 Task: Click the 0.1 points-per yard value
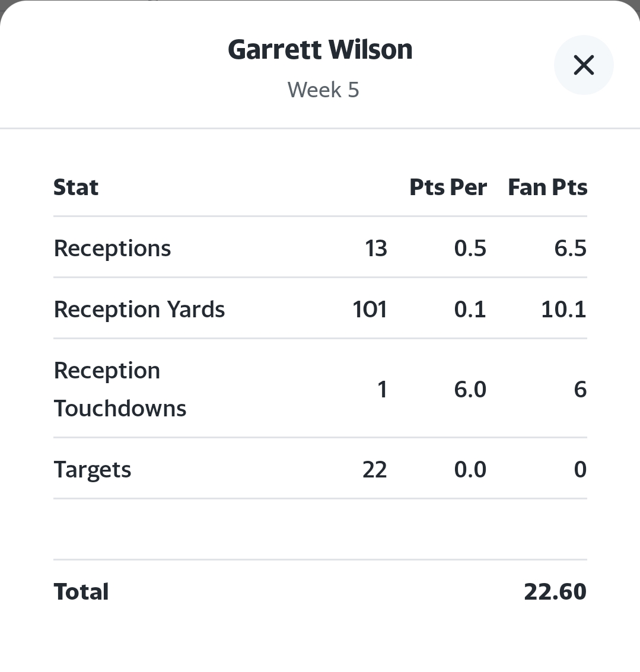coord(470,310)
